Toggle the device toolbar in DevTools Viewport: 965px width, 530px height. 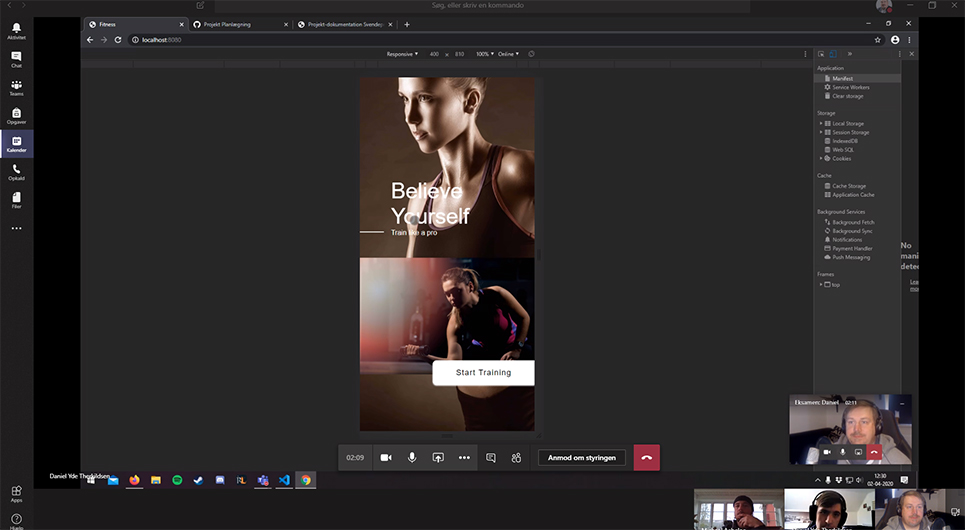tap(832, 54)
